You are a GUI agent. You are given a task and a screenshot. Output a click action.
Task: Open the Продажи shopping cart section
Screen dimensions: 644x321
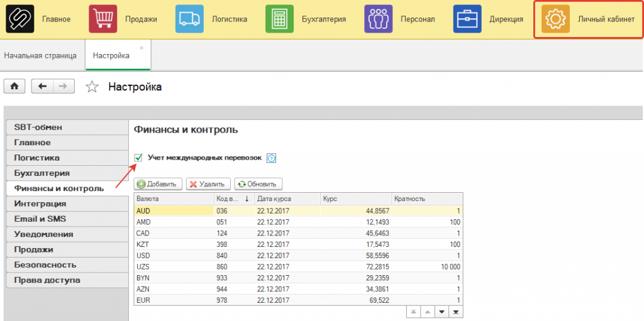tap(103, 19)
